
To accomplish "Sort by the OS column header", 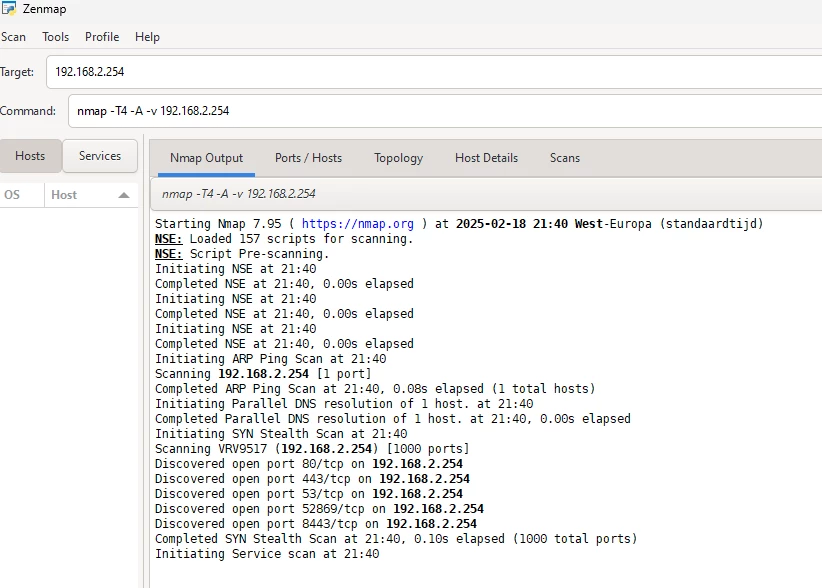I will [x=22, y=195].
